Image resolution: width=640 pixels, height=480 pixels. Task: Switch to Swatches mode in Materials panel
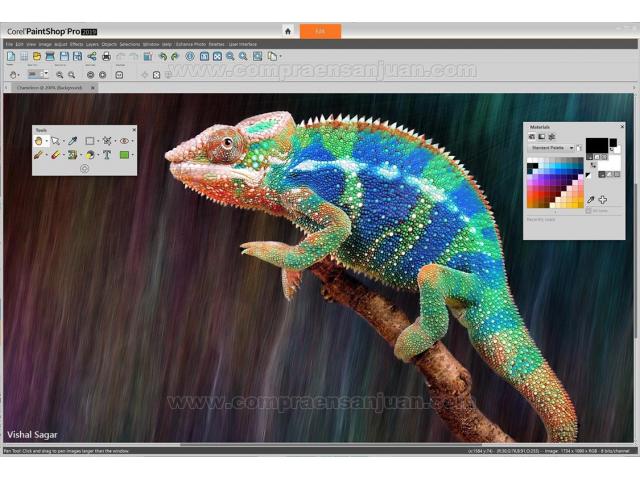click(532, 137)
